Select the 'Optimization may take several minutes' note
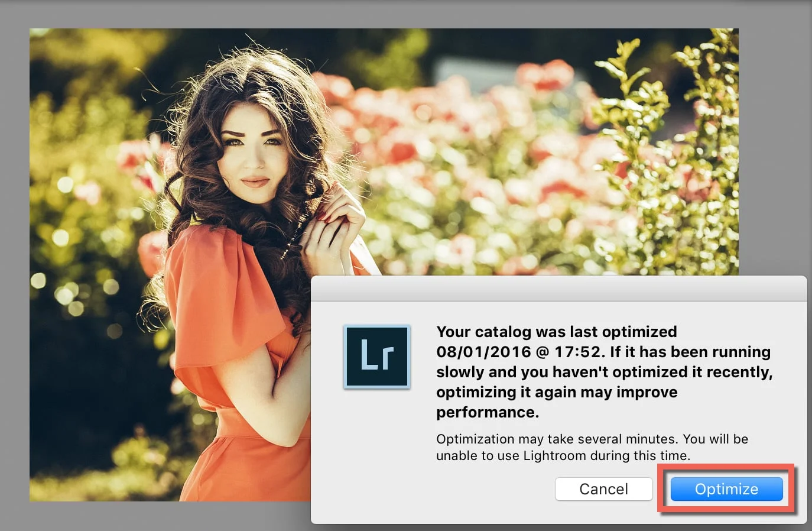Viewport: 812px width, 531px height. (x=591, y=447)
